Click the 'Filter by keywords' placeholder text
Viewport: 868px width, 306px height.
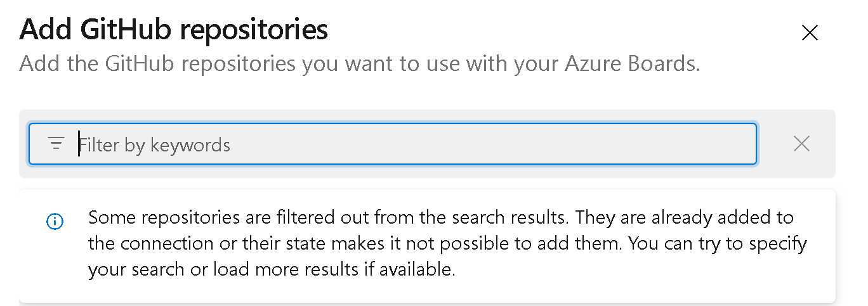pyautogui.click(x=155, y=145)
